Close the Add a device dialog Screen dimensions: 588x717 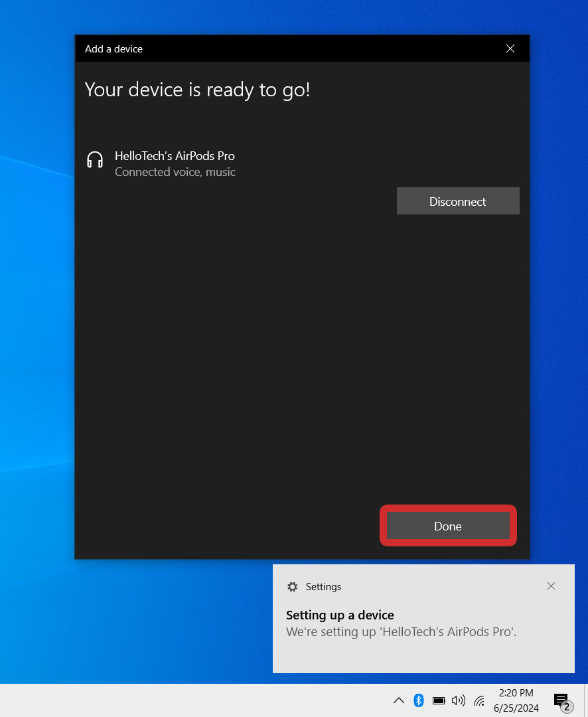coord(510,48)
